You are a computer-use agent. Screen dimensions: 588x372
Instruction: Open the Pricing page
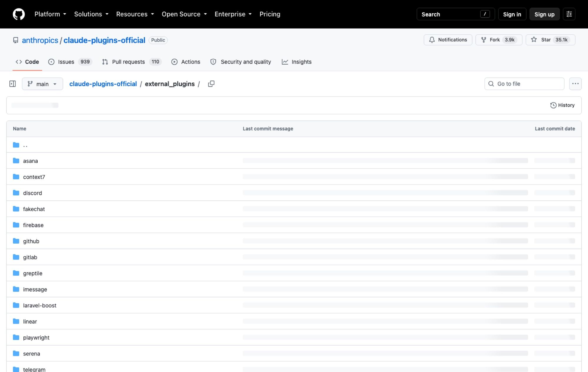[270, 14]
